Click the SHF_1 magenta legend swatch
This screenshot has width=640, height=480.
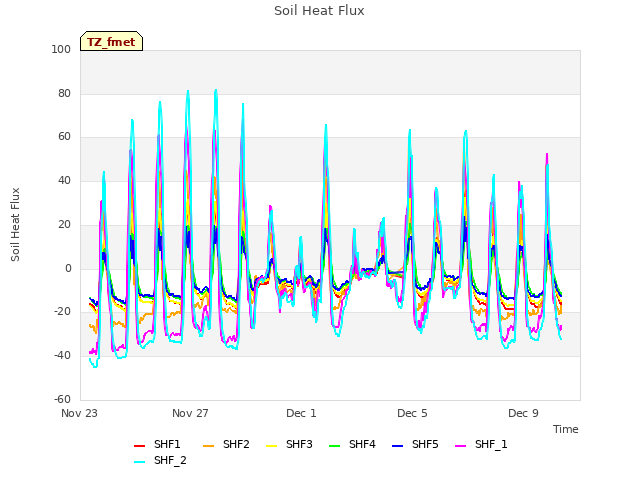click(460, 446)
